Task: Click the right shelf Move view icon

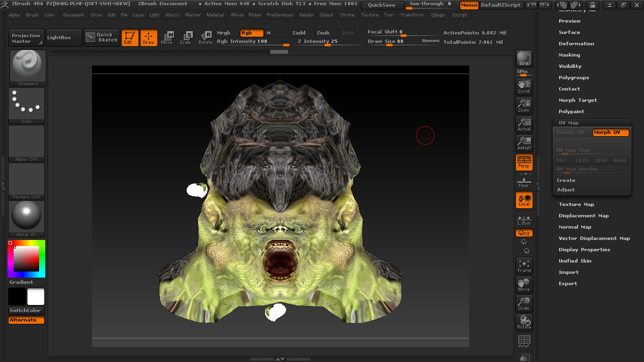Action: 524,285
